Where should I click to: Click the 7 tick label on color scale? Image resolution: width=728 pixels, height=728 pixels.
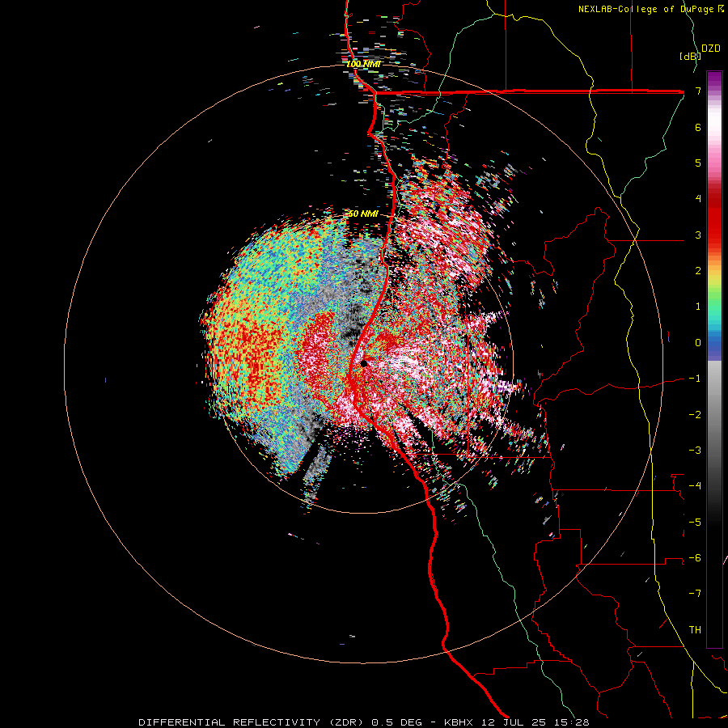click(698, 91)
